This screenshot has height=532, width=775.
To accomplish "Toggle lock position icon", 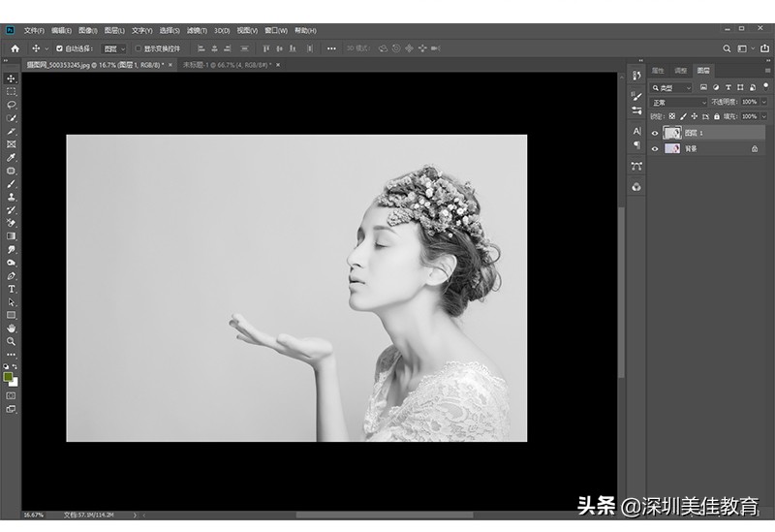I will pyautogui.click(x=695, y=116).
